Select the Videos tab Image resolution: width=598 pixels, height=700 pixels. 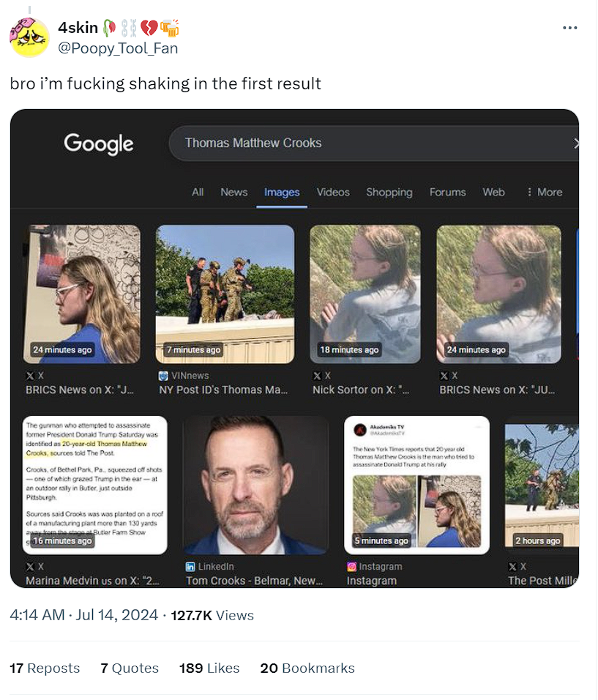(x=333, y=192)
